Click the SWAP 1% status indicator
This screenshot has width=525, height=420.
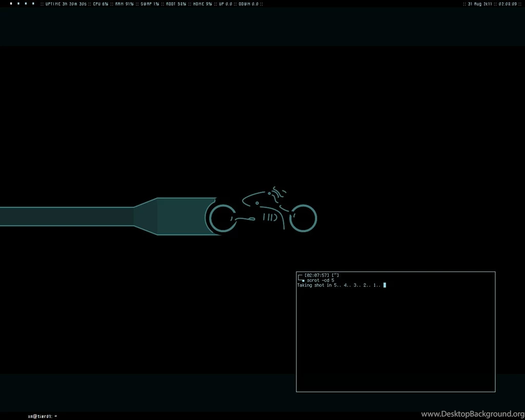(150, 4)
